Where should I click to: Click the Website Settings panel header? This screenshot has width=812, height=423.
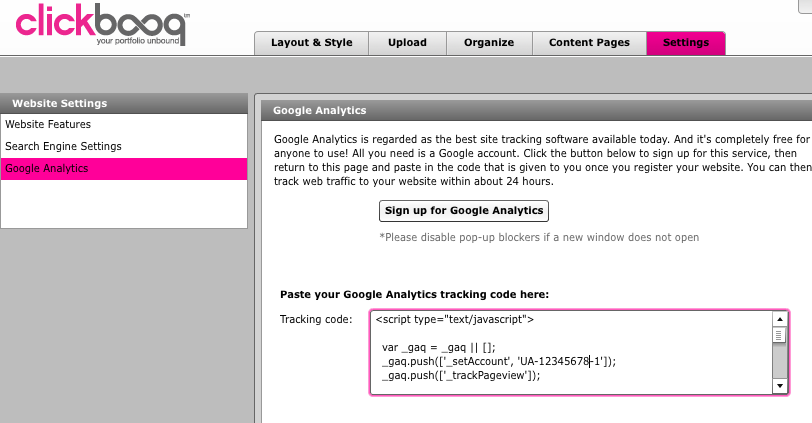coord(124,104)
